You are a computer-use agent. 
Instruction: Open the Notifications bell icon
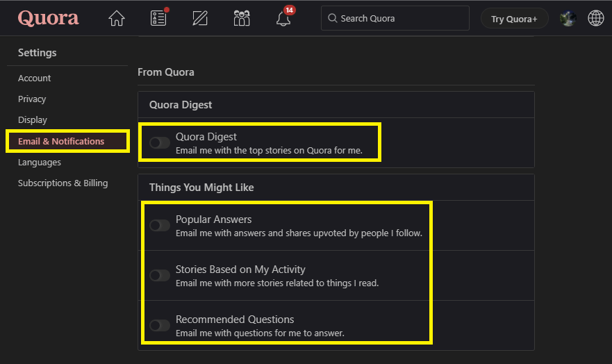coord(283,19)
